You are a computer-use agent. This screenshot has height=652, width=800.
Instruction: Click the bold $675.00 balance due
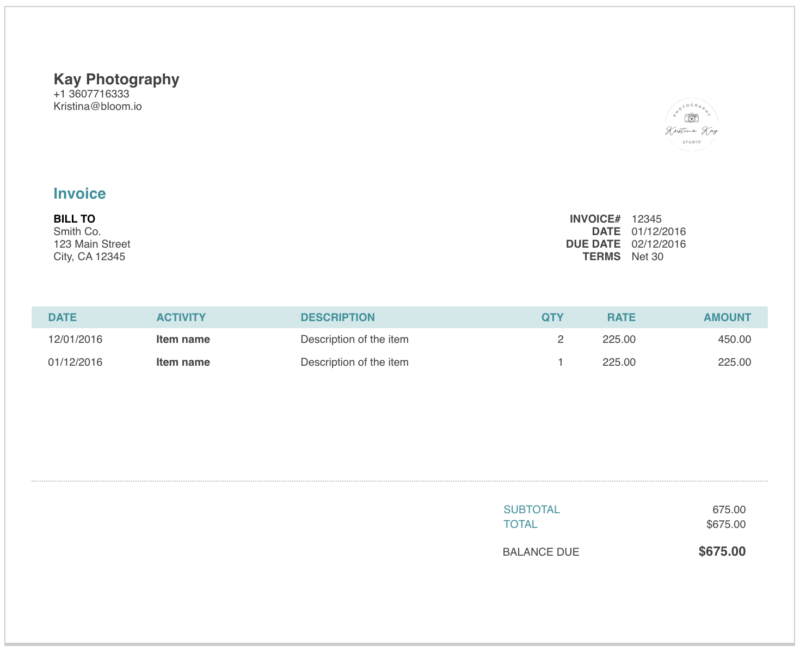pyautogui.click(x=722, y=551)
